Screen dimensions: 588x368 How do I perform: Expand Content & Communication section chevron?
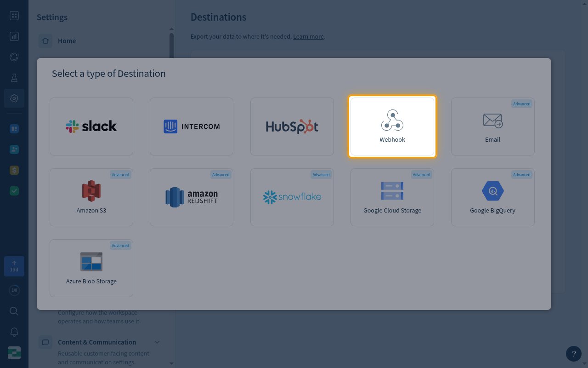pos(157,342)
